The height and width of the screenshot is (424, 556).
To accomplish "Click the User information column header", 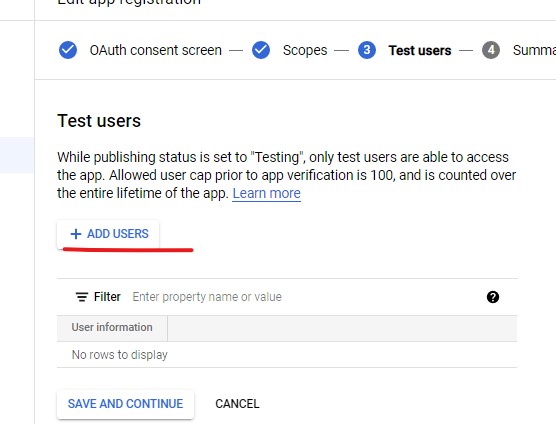I will 112,327.
